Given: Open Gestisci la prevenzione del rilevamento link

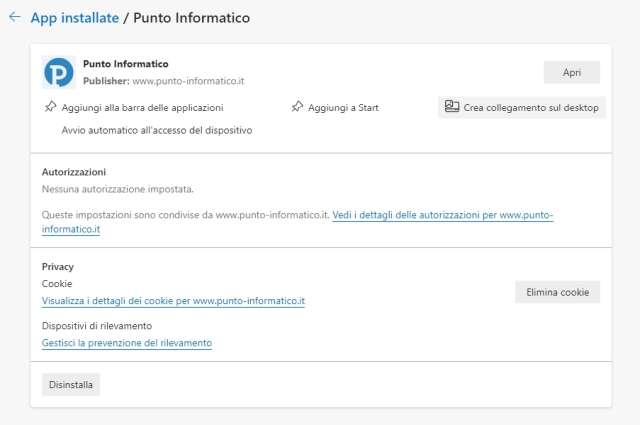Looking at the screenshot, I should click(x=127, y=343).
